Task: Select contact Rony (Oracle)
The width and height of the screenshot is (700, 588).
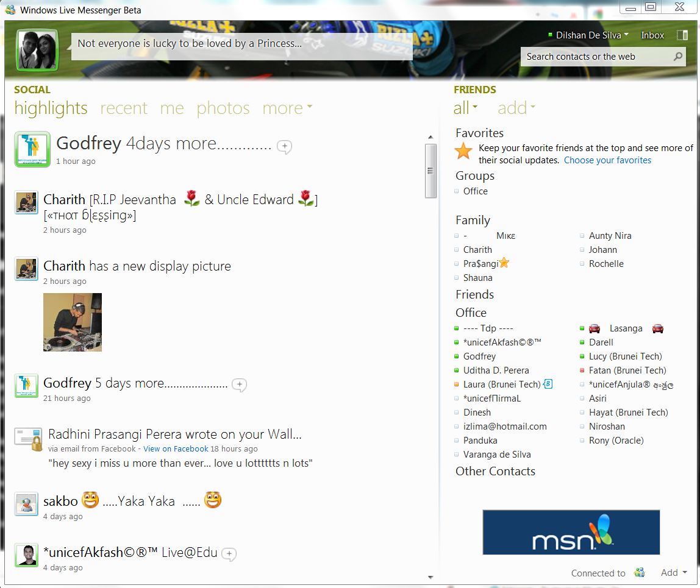Action: click(x=616, y=441)
